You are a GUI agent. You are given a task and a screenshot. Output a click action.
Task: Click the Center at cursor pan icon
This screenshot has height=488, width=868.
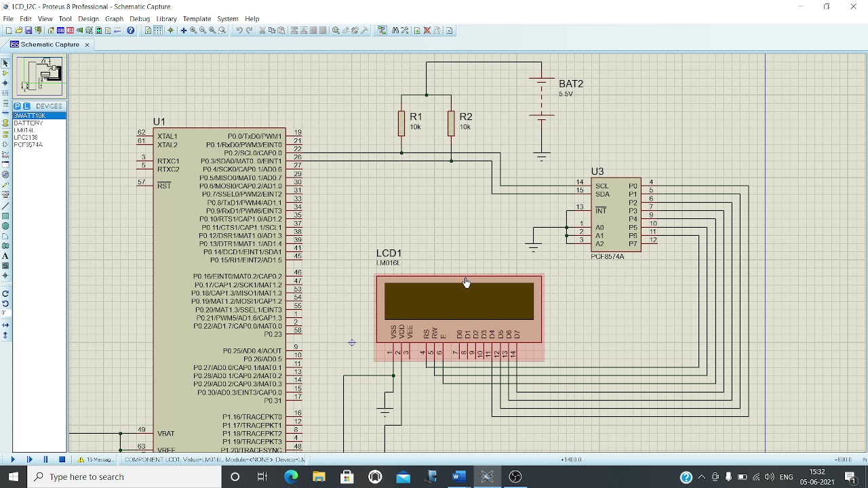click(184, 30)
